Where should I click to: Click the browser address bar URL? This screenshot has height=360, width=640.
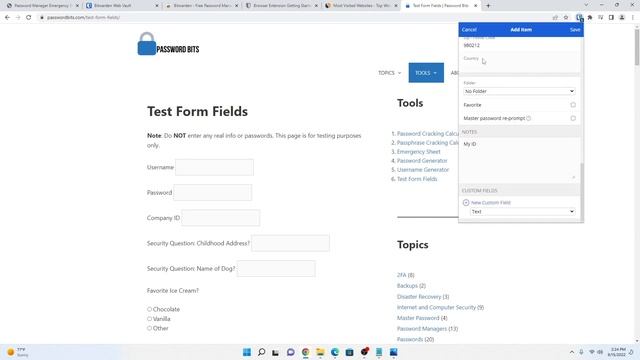point(83,18)
